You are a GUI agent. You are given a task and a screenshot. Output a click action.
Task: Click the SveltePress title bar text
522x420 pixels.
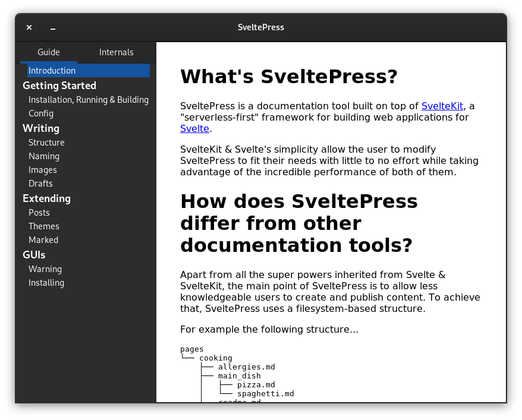point(261,27)
